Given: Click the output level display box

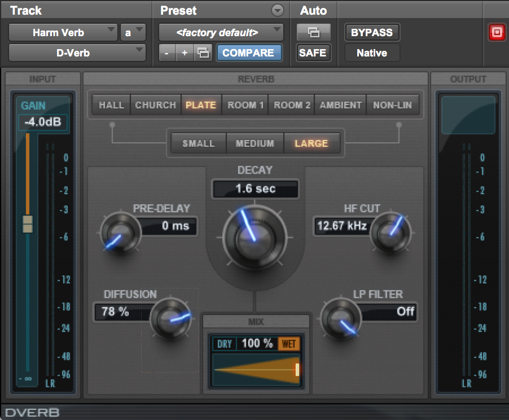Looking at the screenshot, I should click(x=468, y=115).
